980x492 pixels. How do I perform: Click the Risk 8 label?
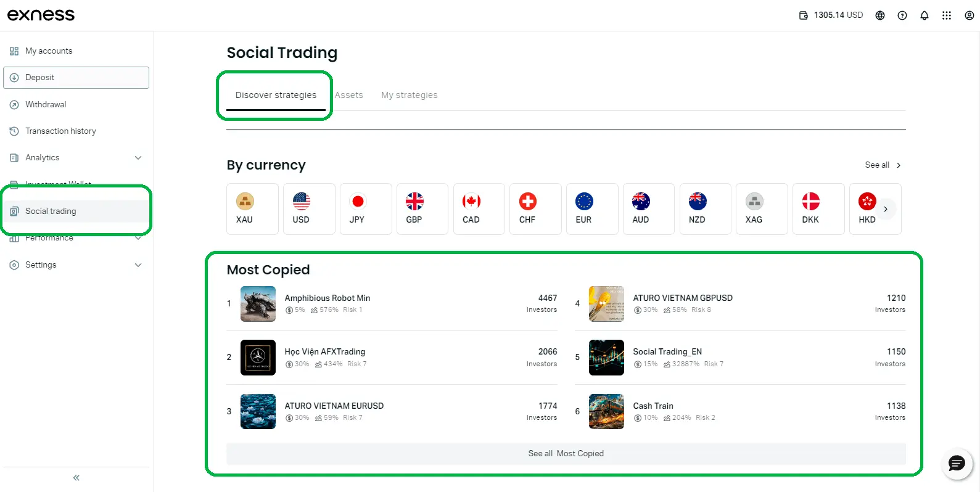(x=701, y=310)
